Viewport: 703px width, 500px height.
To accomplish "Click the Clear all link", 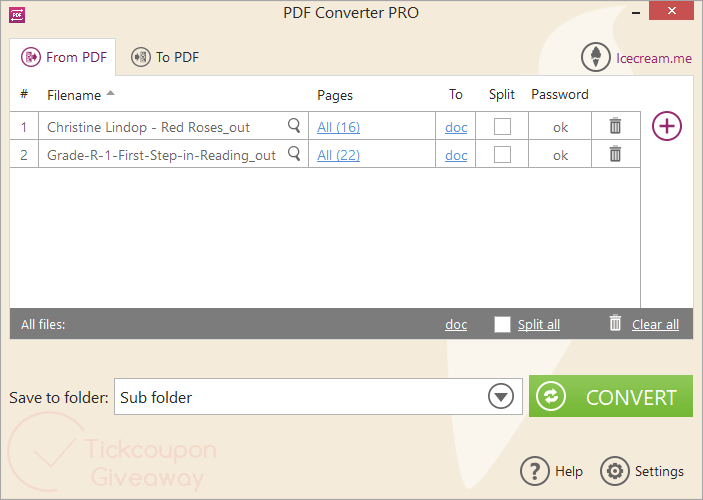I will [655, 325].
